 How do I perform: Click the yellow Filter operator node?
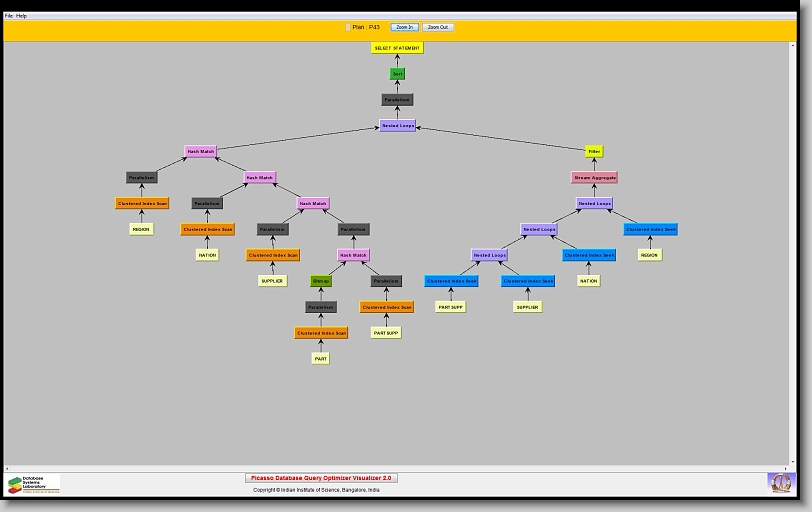[x=594, y=152]
